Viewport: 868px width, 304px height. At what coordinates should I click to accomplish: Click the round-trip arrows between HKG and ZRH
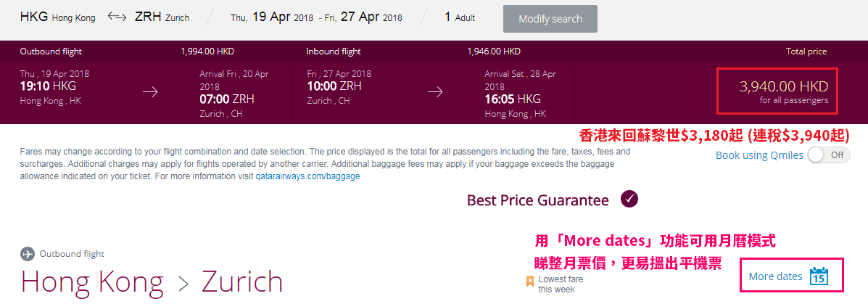117,17
